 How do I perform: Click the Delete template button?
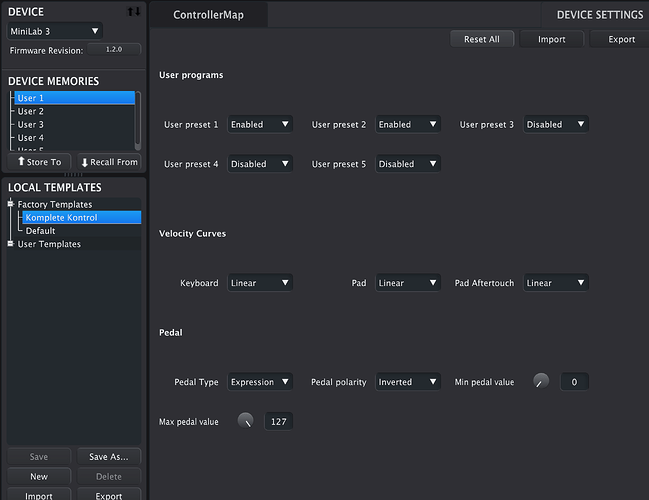pos(109,476)
